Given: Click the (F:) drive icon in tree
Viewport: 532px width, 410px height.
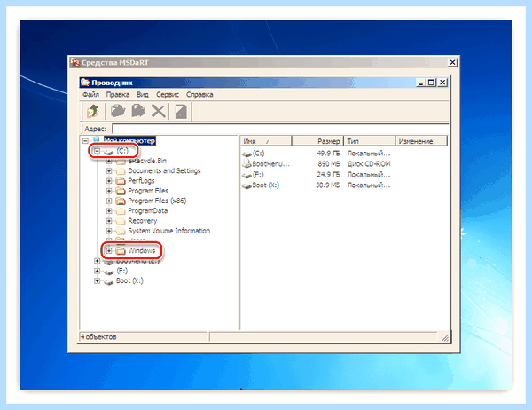Looking at the screenshot, I should pyautogui.click(x=108, y=271).
